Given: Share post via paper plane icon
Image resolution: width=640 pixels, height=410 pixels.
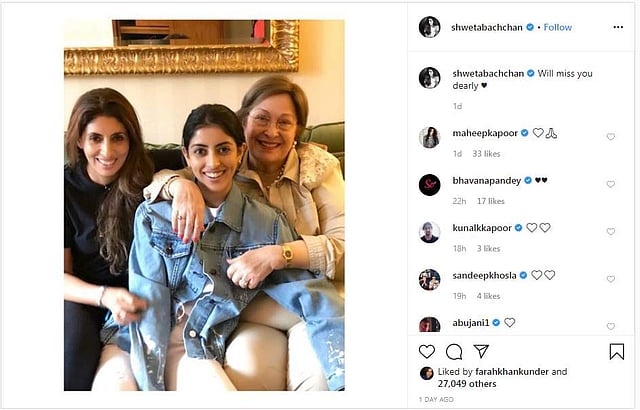Looking at the screenshot, I should click(x=481, y=351).
